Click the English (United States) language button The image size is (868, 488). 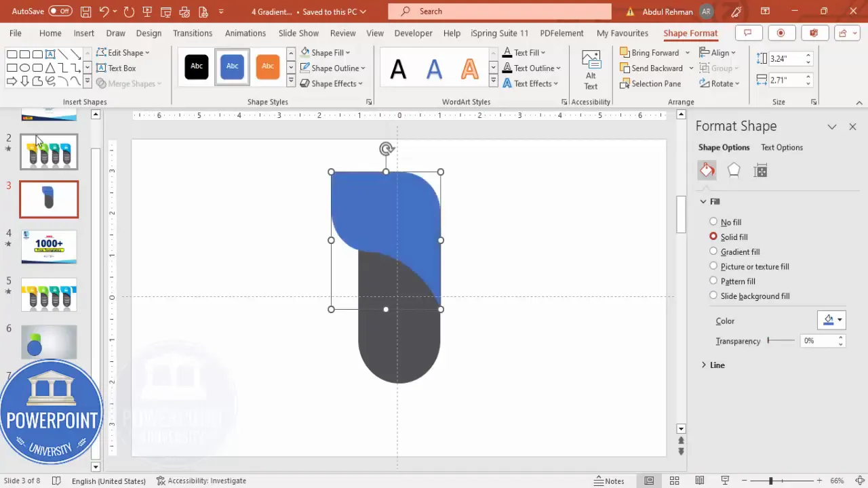108,481
